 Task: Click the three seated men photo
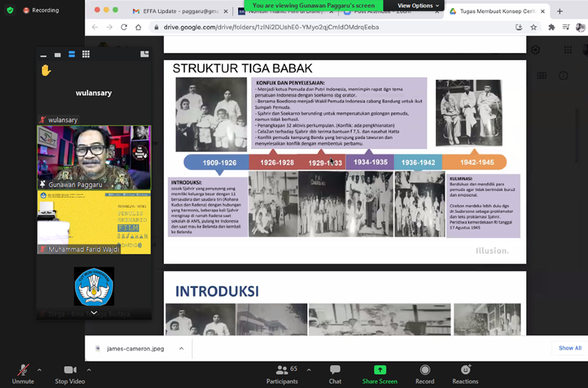click(x=469, y=113)
